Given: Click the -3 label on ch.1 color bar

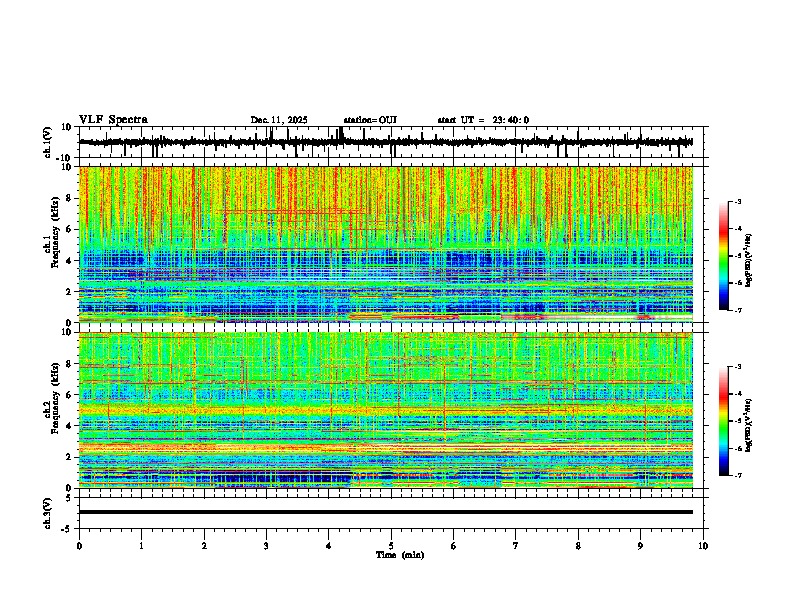Looking at the screenshot, I should (737, 201).
